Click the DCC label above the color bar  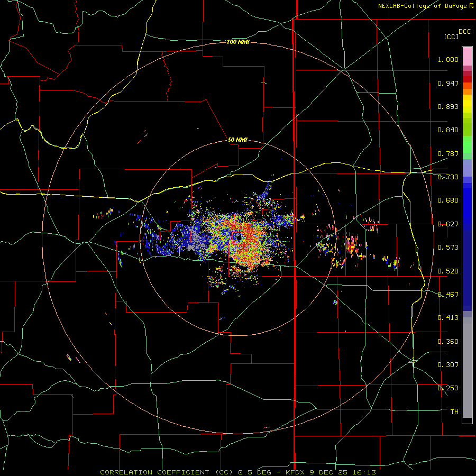(x=464, y=32)
